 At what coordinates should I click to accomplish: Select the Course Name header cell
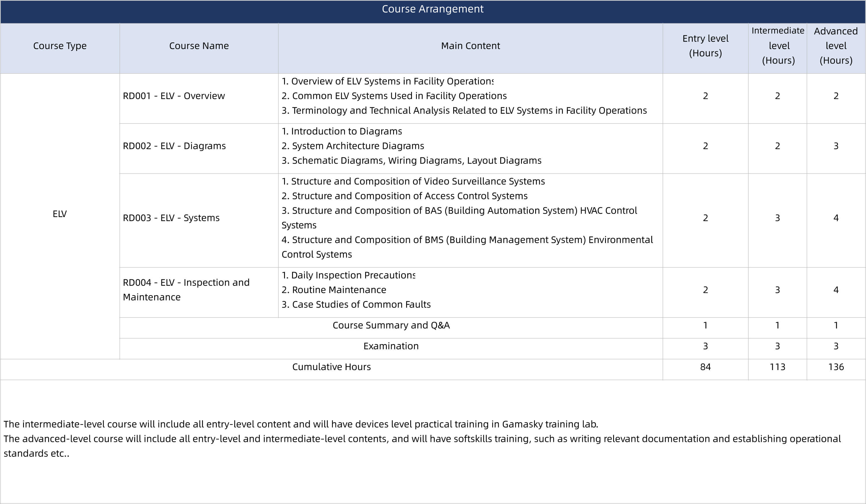coord(199,46)
